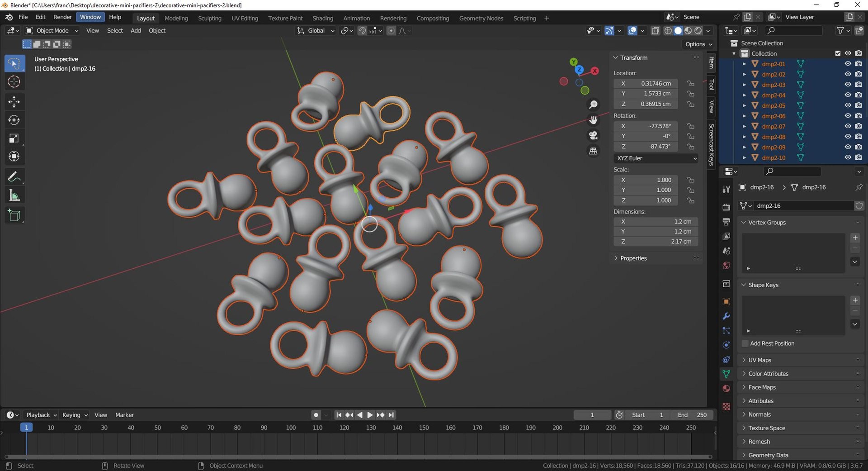Screen dimensions: 868x471
Task: Jump to end frame button
Action: tap(391, 415)
